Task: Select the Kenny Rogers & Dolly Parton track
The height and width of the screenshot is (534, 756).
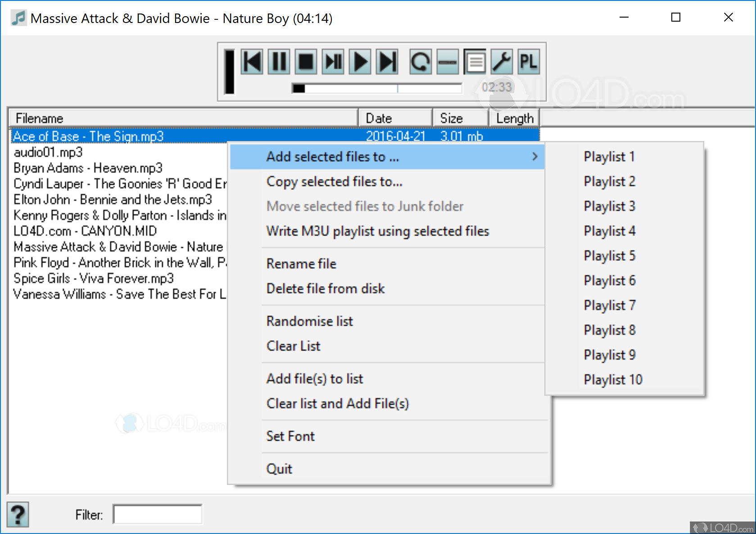Action: pyautogui.click(x=120, y=215)
